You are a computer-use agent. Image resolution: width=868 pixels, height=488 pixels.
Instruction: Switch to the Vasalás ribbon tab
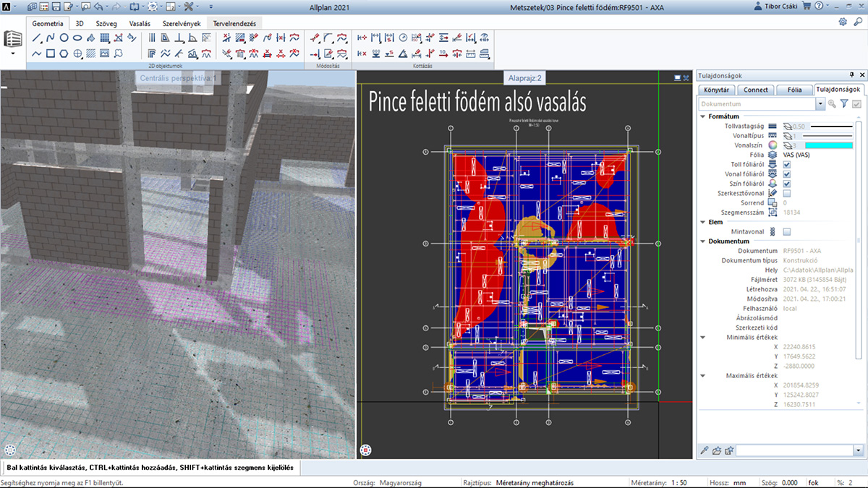[x=140, y=23]
